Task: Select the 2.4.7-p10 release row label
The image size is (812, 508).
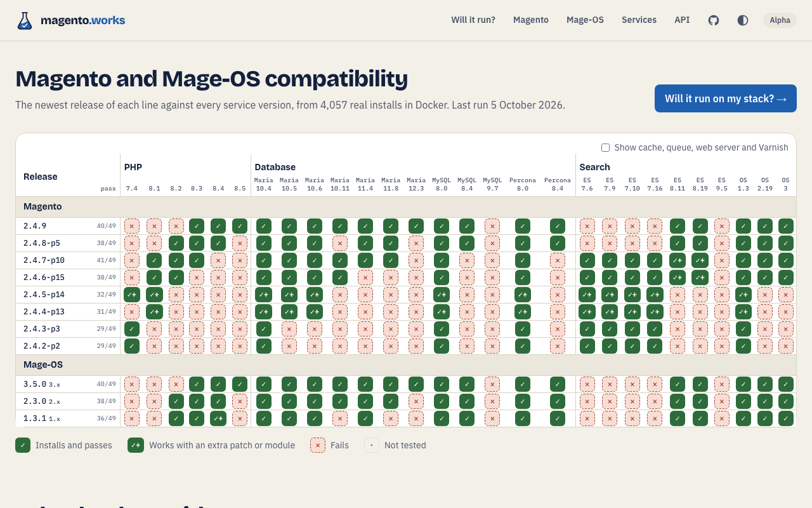Action: [x=44, y=260]
